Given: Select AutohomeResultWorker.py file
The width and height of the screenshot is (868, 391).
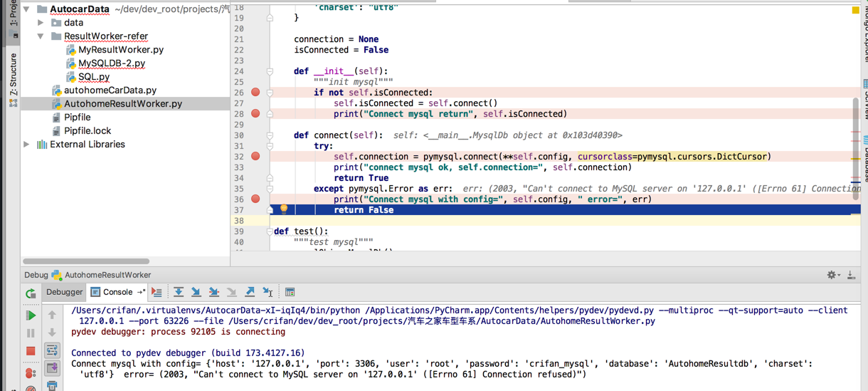Looking at the screenshot, I should coord(123,104).
